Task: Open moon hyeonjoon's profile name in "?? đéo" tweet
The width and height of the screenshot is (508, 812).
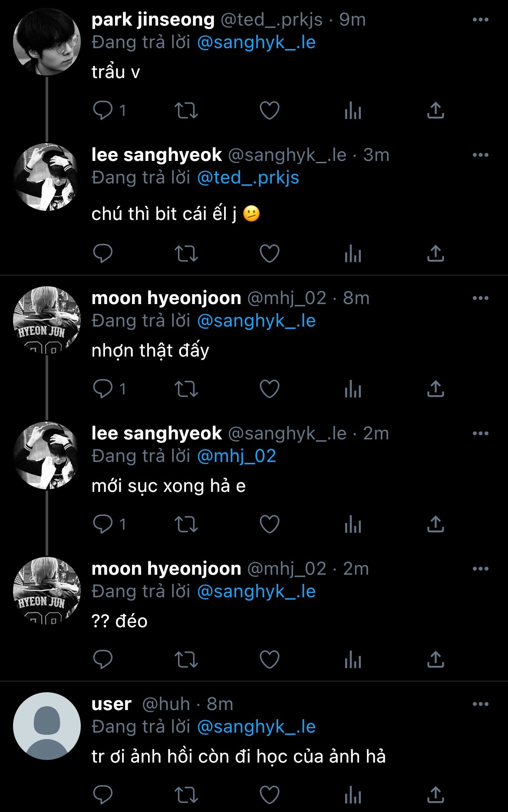Action: [x=166, y=569]
